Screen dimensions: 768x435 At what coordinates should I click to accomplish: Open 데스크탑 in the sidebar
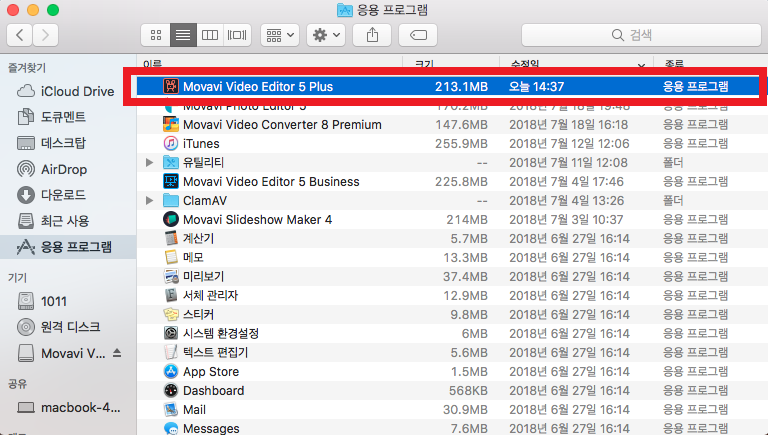(51, 143)
